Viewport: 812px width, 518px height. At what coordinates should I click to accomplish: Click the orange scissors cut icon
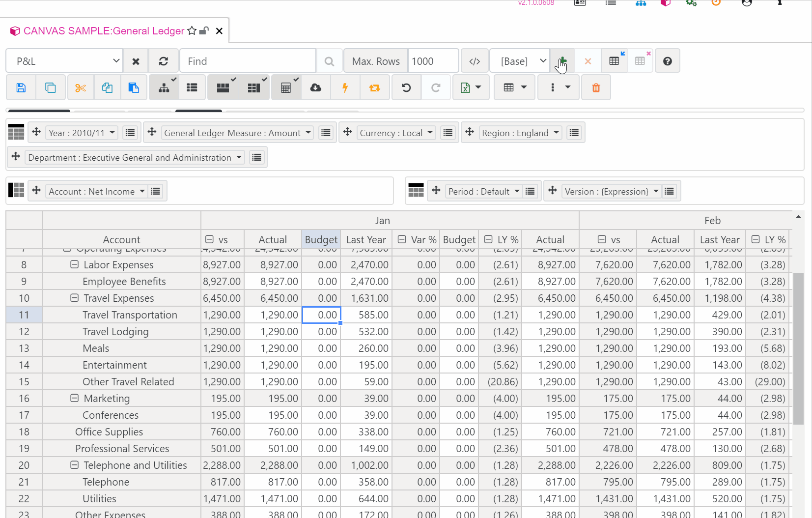81,88
